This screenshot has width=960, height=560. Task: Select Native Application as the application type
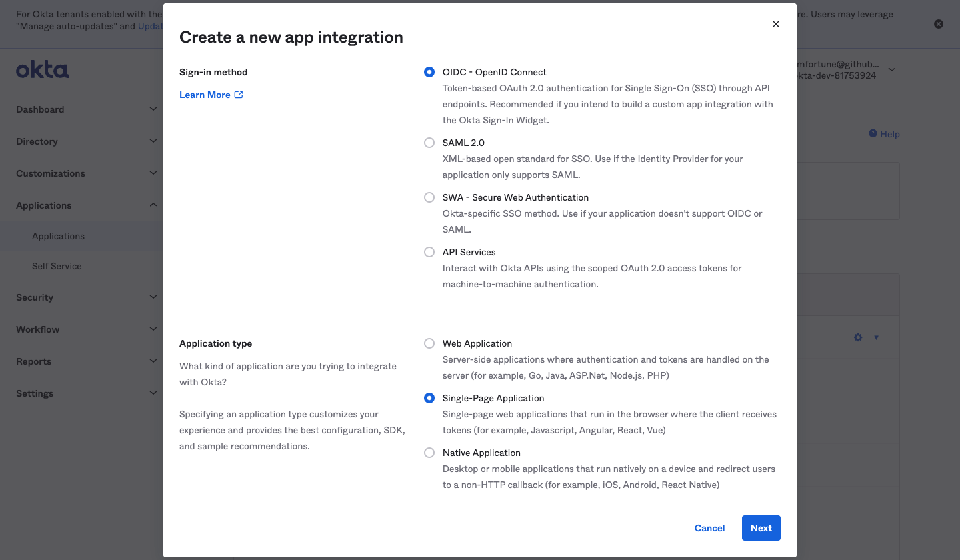[x=429, y=452]
